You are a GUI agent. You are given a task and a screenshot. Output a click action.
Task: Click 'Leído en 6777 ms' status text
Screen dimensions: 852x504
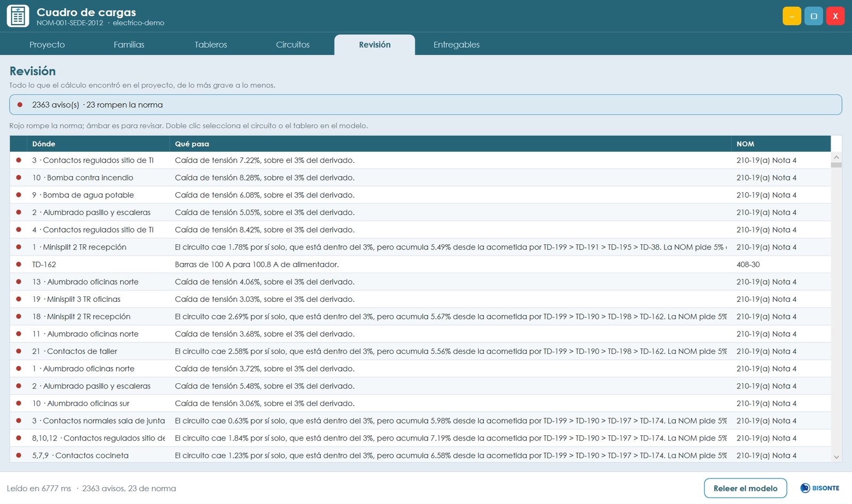click(x=39, y=489)
